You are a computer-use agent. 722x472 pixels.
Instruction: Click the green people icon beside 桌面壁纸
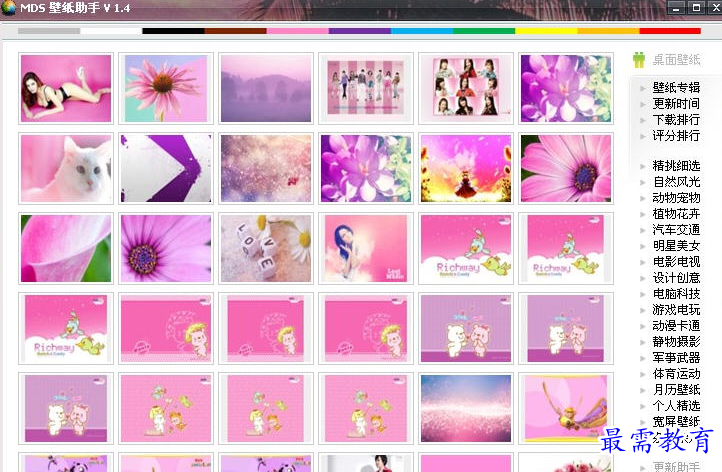[x=639, y=60]
